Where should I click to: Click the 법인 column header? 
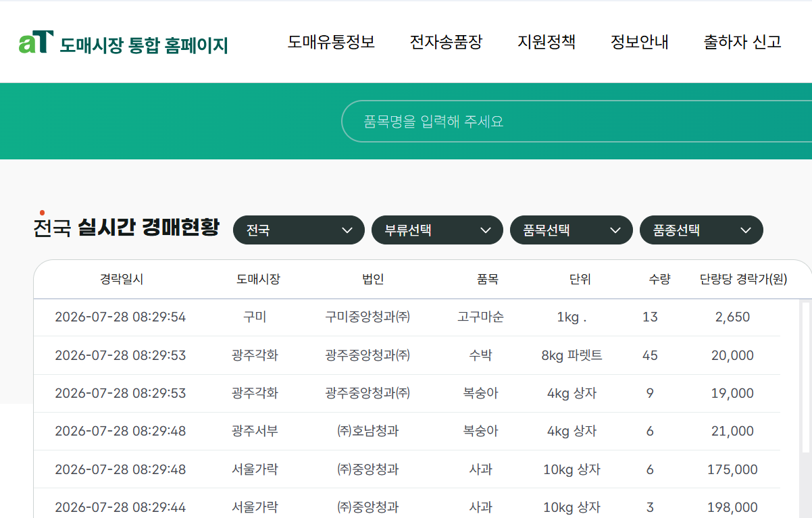pos(373,279)
